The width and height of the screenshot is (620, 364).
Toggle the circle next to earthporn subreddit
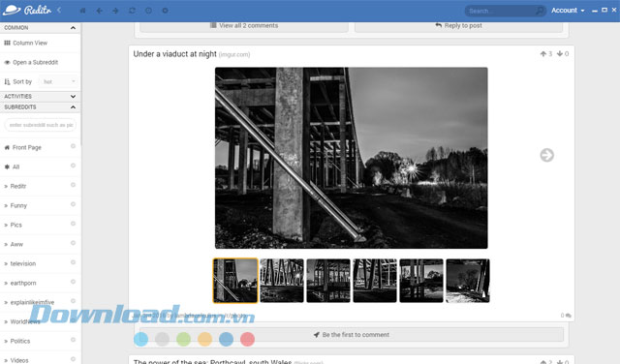click(74, 282)
